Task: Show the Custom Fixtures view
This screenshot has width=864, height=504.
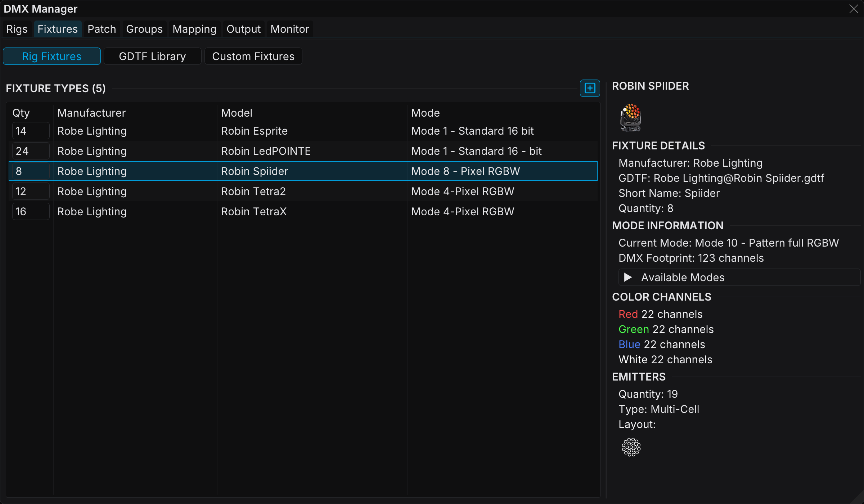Action: (253, 56)
